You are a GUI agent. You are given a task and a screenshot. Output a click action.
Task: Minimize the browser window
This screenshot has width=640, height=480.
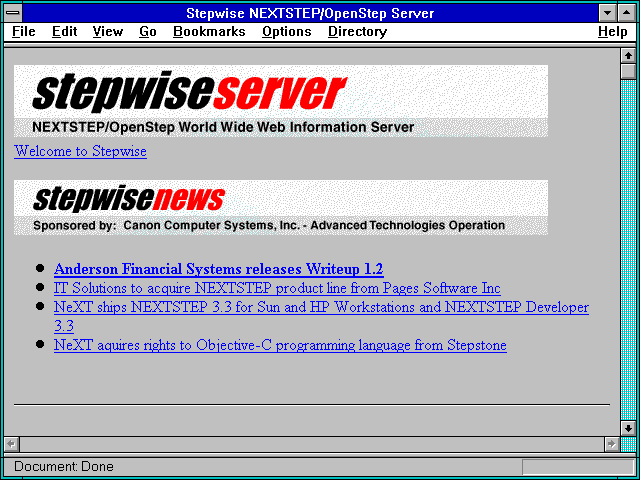607,13
